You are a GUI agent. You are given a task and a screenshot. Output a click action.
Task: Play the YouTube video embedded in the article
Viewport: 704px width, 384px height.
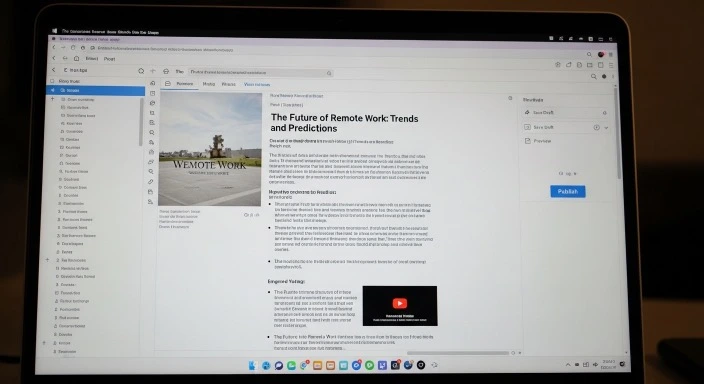400,304
